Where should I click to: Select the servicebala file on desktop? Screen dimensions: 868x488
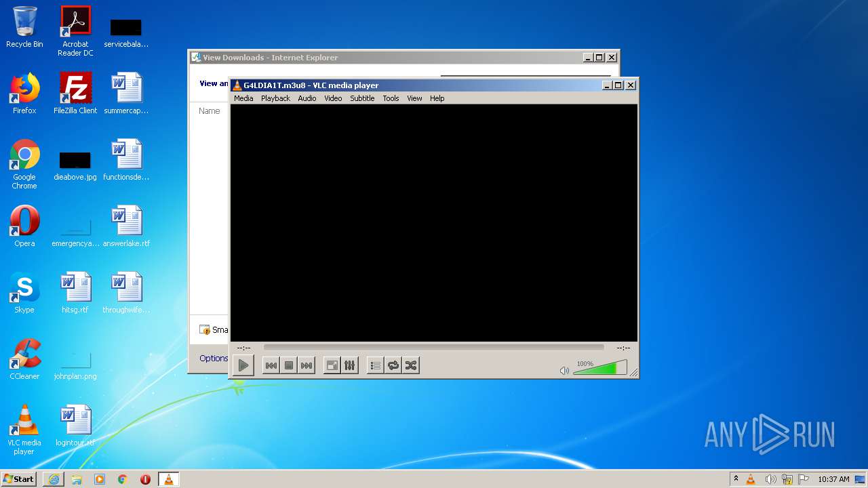coord(126,33)
